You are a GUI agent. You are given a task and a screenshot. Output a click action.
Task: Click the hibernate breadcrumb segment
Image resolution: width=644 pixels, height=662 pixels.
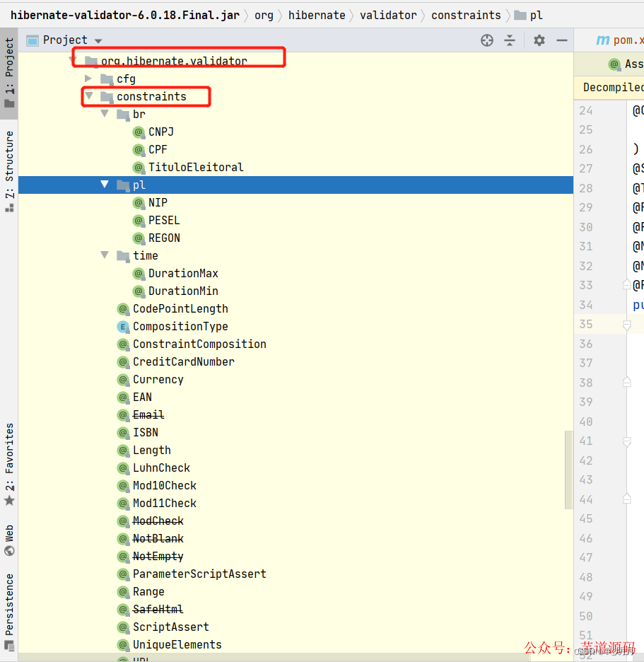click(x=317, y=15)
